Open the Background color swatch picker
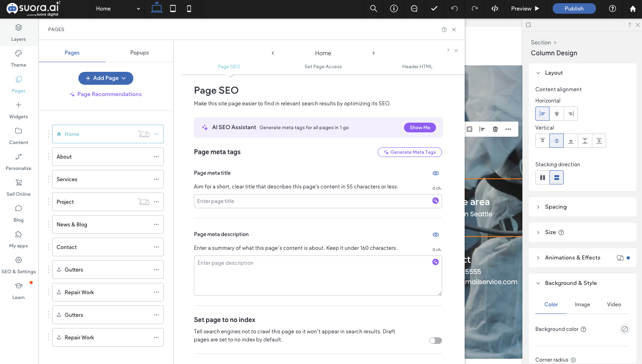 click(625, 329)
